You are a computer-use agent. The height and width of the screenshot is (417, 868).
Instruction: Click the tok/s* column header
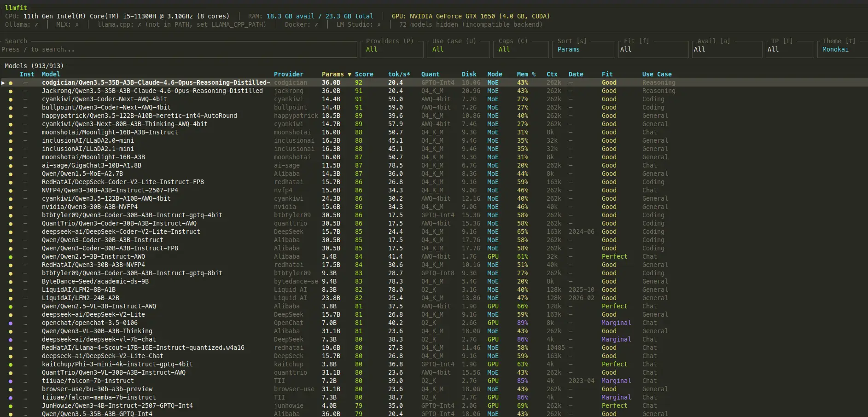[399, 74]
